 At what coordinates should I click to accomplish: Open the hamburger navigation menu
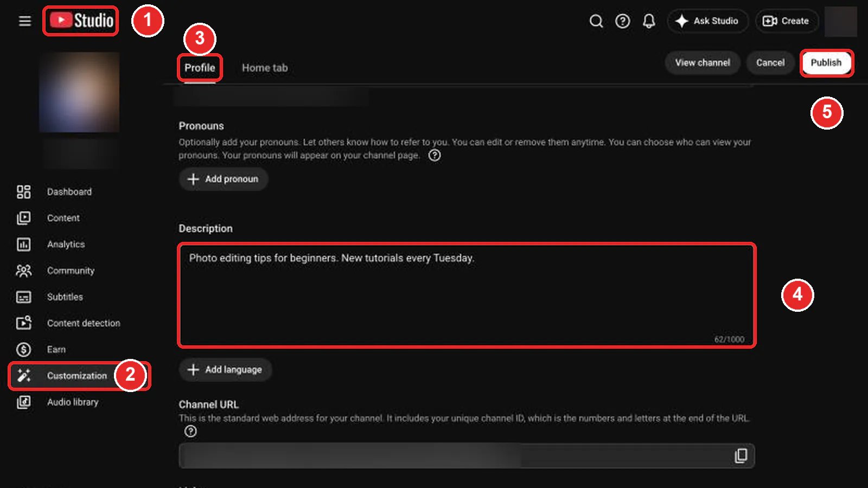(x=24, y=21)
